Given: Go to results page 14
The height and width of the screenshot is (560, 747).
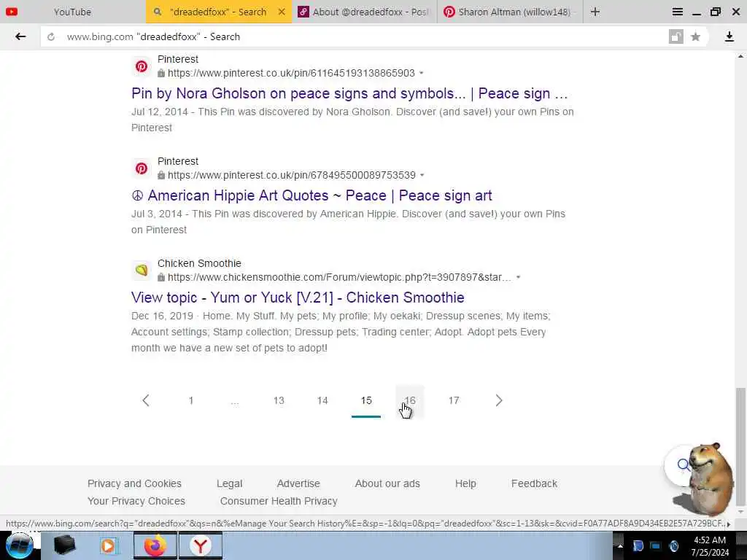Looking at the screenshot, I should (x=322, y=400).
